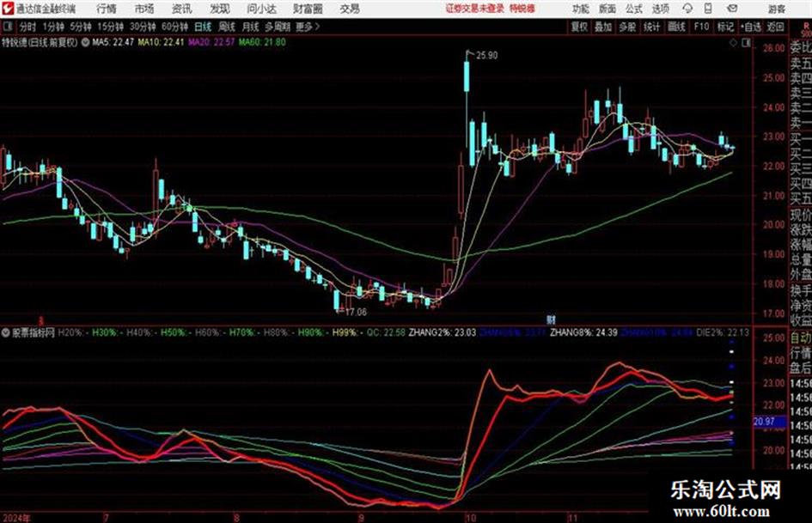This screenshot has width=812, height=523.
Task: Open the 公式 formula menu
Action: coord(634,9)
